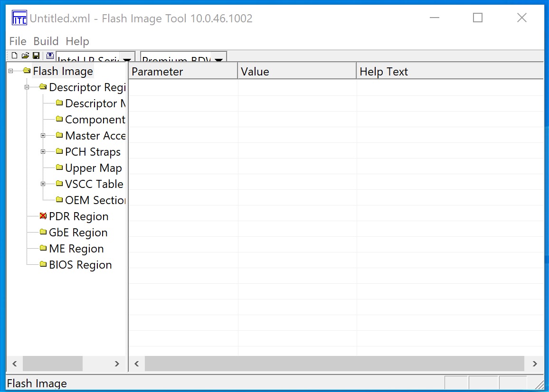
Task: Click the disabled PDR Region red X icon
Action: (43, 216)
